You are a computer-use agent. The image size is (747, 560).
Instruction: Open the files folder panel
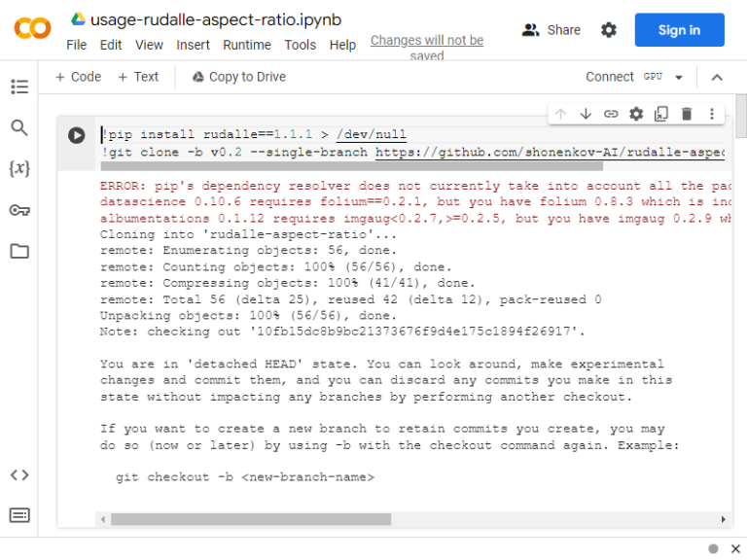pyautogui.click(x=19, y=251)
